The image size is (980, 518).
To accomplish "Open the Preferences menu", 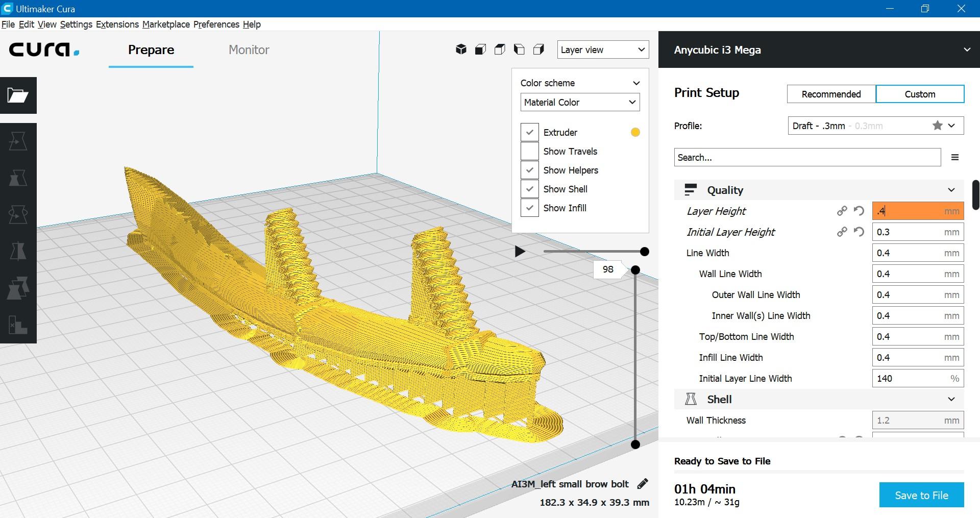I will (216, 24).
